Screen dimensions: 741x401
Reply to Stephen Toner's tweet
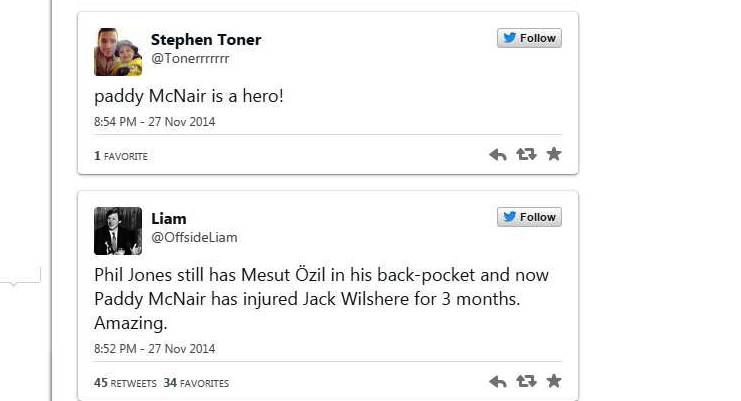pyautogui.click(x=498, y=154)
